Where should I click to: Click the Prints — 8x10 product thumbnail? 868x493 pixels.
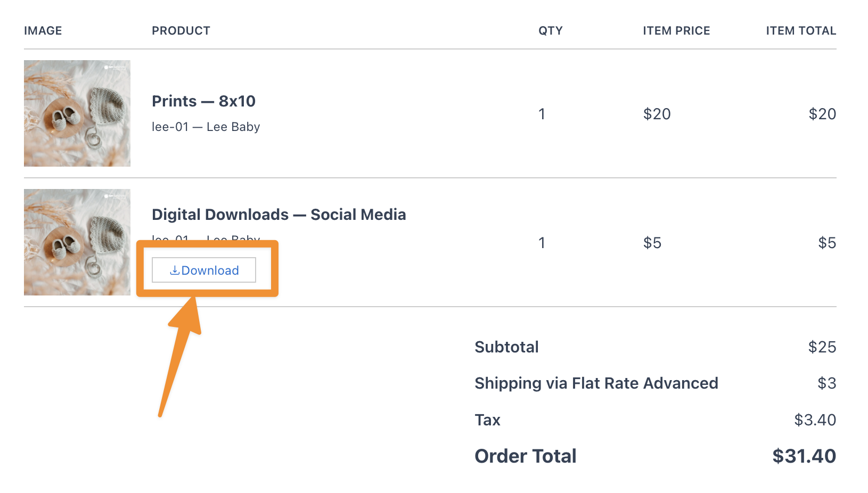pyautogui.click(x=77, y=113)
